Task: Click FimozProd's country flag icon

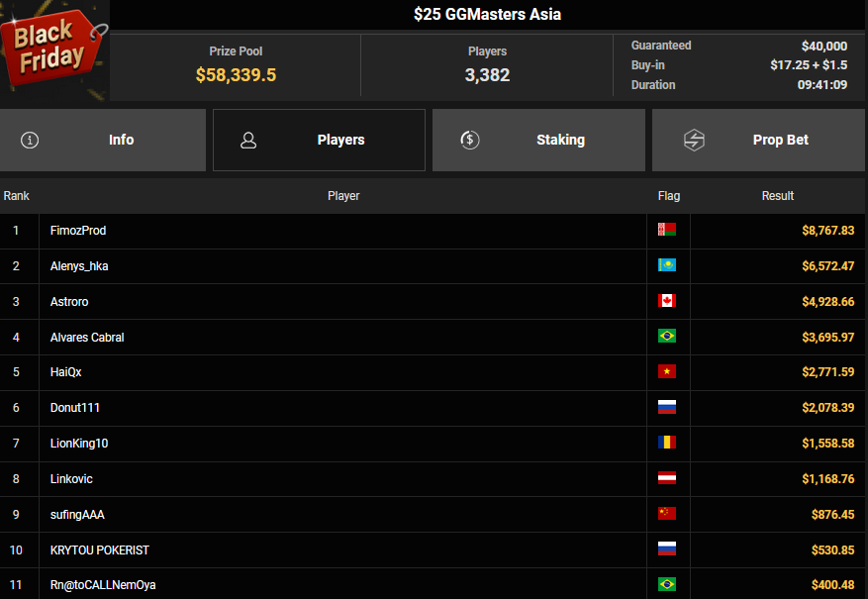Action: [666, 230]
